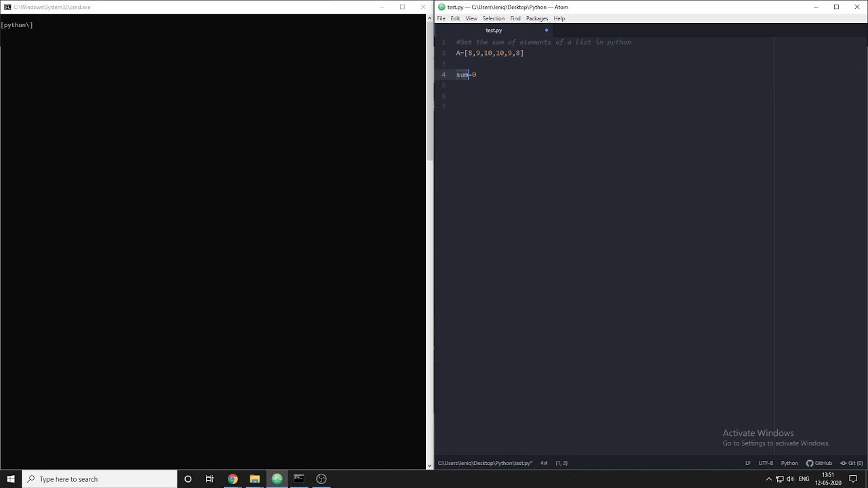Click the Atom logo in title bar
The height and width of the screenshot is (488, 868).
[441, 7]
